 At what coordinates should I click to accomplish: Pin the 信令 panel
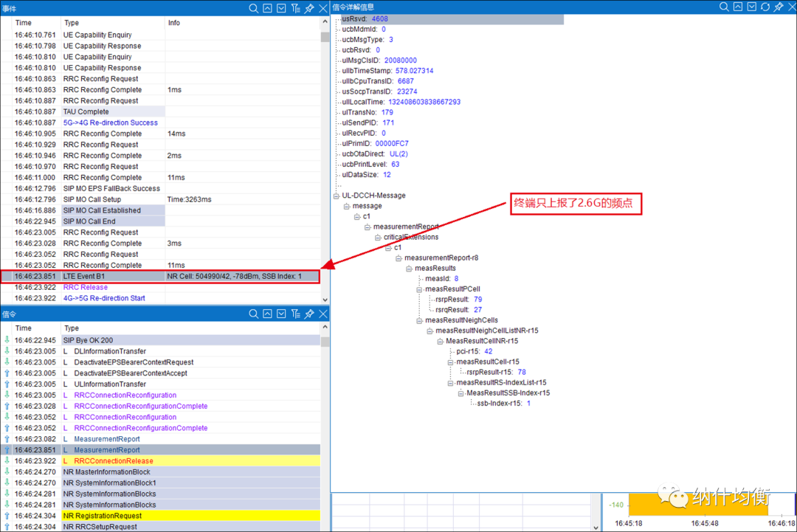tap(309, 314)
